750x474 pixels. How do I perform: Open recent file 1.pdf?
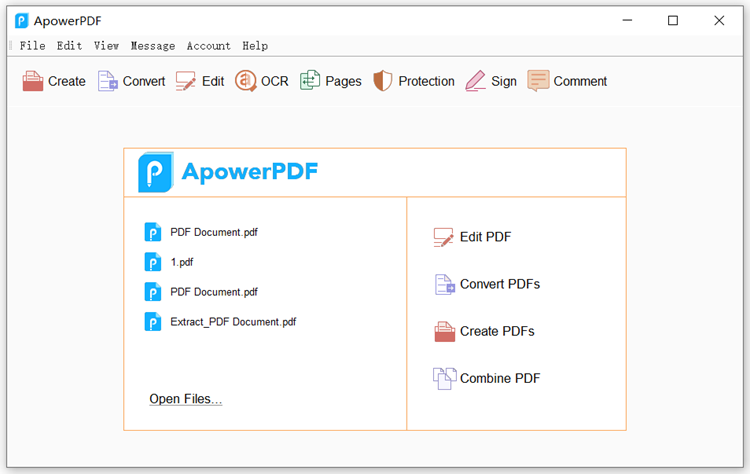pyautogui.click(x=182, y=262)
